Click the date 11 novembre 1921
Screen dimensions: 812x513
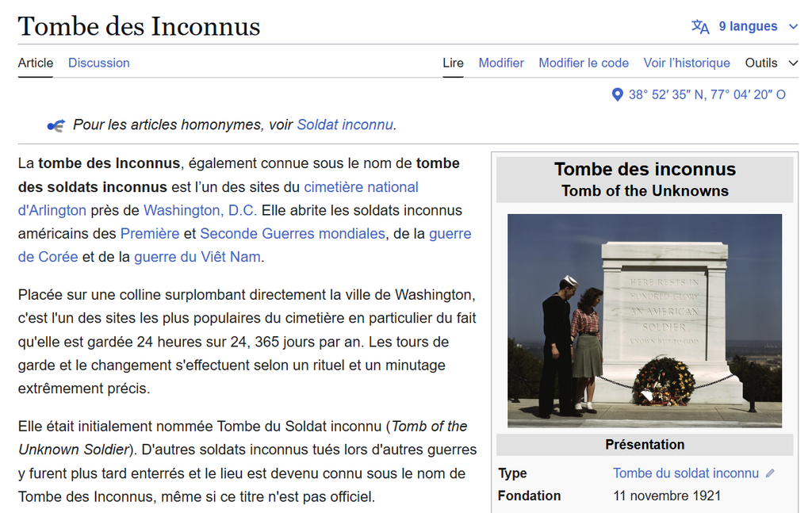point(667,496)
